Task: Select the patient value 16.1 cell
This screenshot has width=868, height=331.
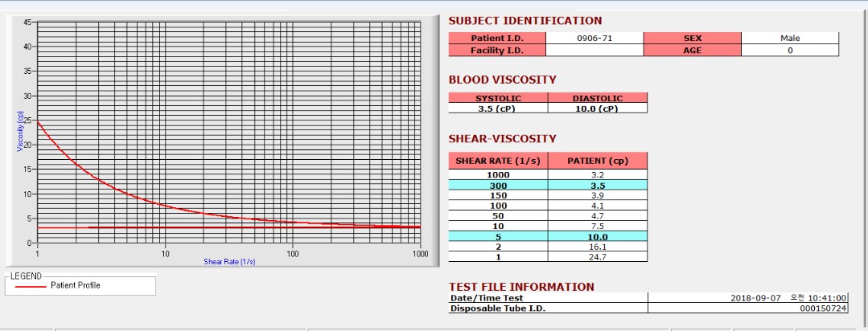Action: tap(597, 247)
